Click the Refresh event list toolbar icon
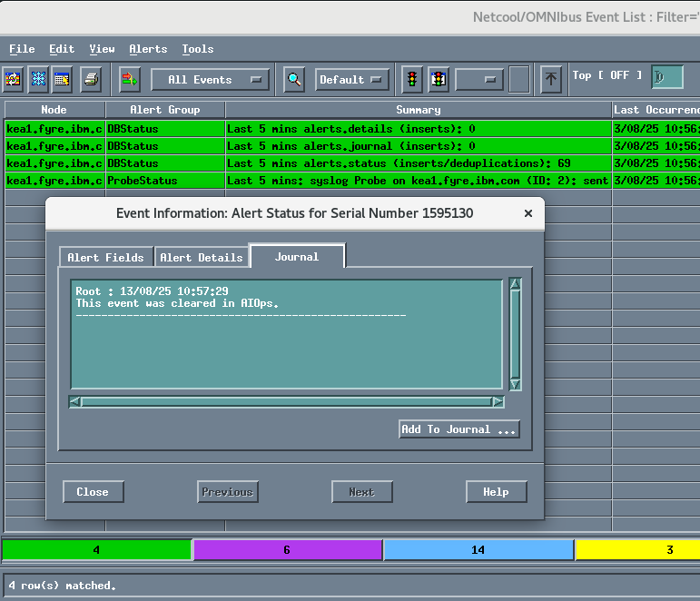Screen dimensions: 700x601 click(x=13, y=80)
